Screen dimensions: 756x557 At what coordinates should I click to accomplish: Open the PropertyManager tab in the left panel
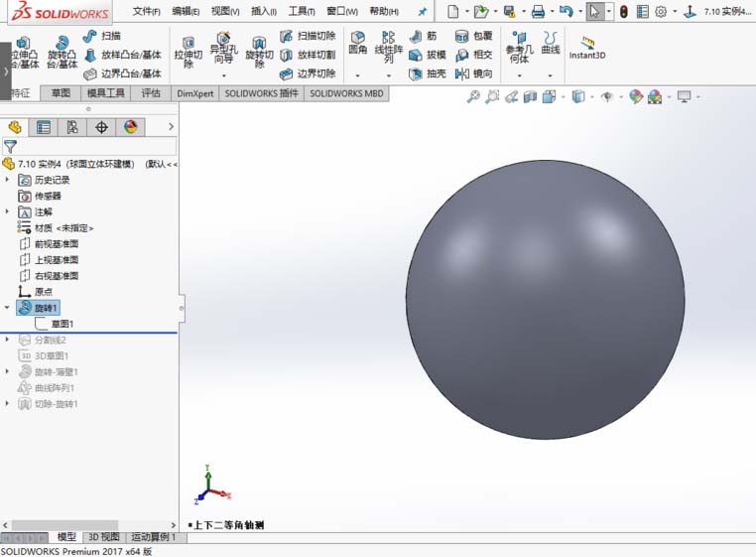44,127
